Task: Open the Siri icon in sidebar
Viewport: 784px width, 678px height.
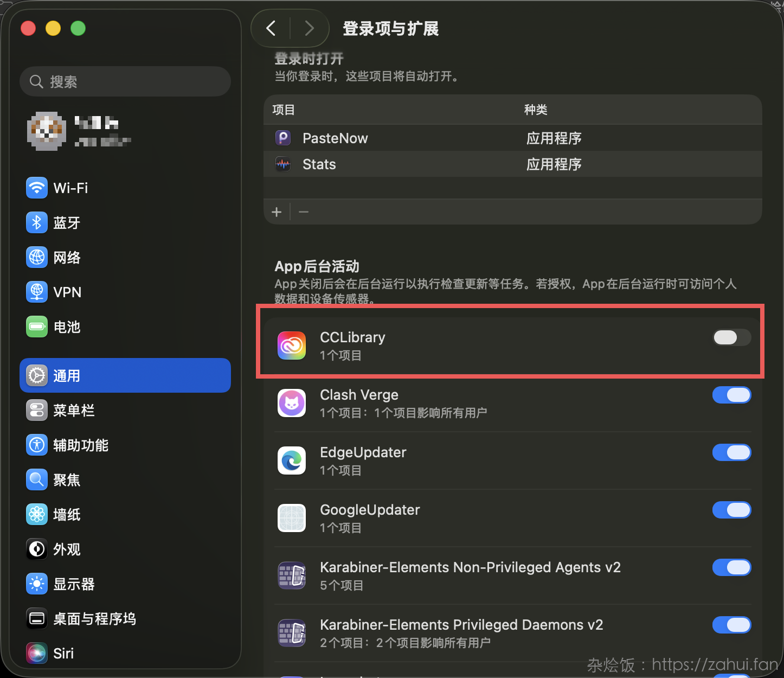Action: click(37, 653)
